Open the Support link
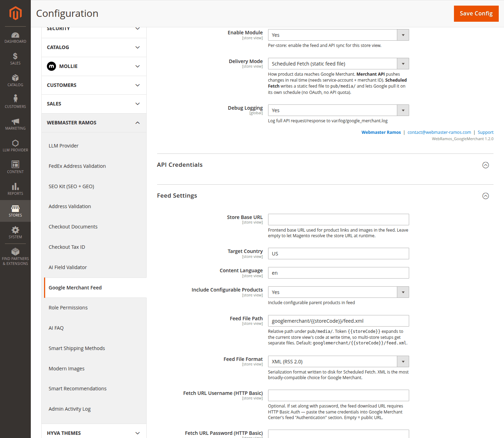This screenshot has height=438, width=504. (x=485, y=132)
